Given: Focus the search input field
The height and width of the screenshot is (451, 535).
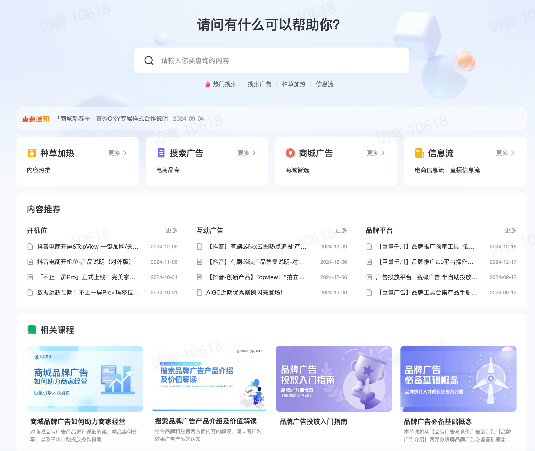Looking at the screenshot, I should pyautogui.click(x=271, y=60).
